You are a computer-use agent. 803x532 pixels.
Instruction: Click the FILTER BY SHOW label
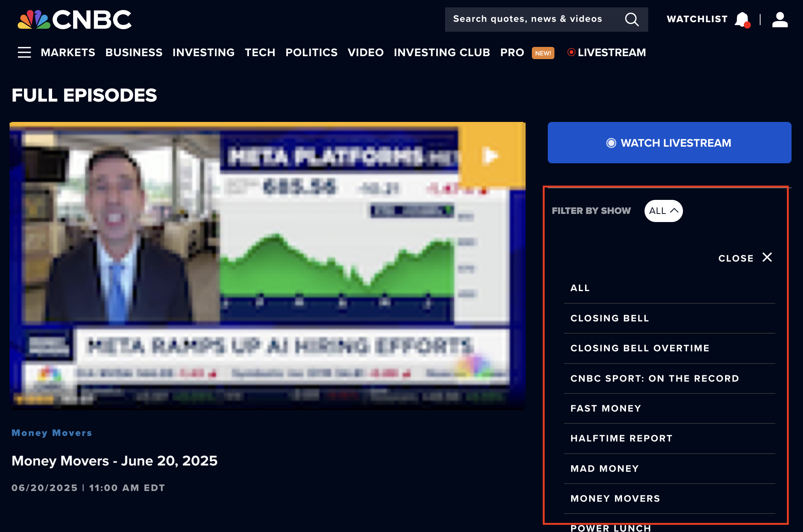coord(591,211)
